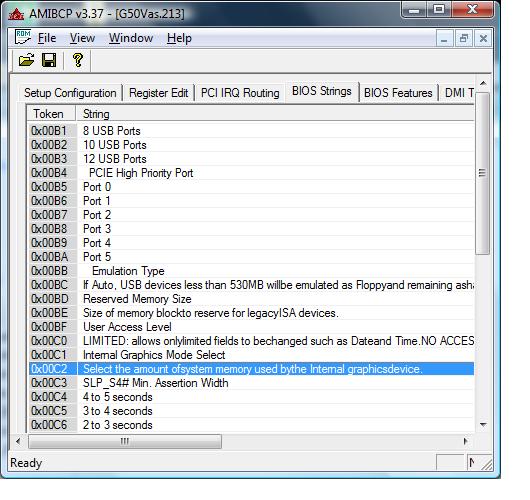Screen dimensions: 530x500
Task: Restore the inner document window
Action: pyautogui.click(x=464, y=39)
